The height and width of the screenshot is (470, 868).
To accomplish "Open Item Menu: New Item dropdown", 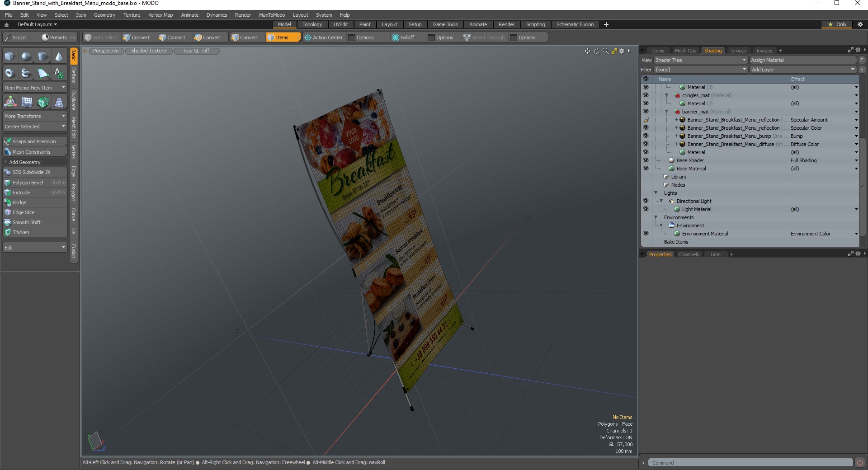I will (35, 88).
